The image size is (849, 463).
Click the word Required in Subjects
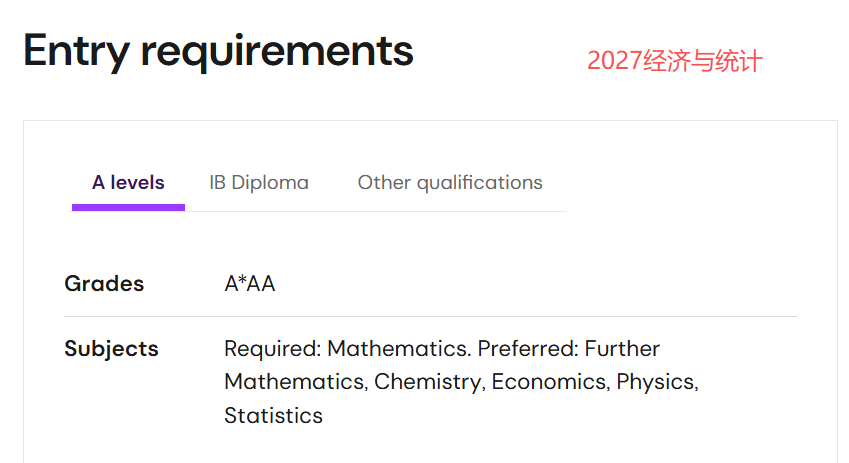[269, 349]
